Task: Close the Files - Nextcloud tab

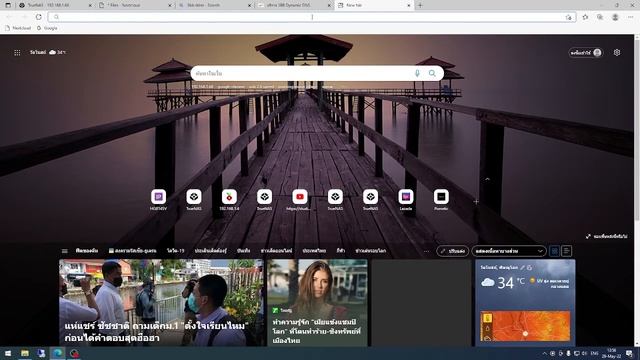Action: point(170,5)
